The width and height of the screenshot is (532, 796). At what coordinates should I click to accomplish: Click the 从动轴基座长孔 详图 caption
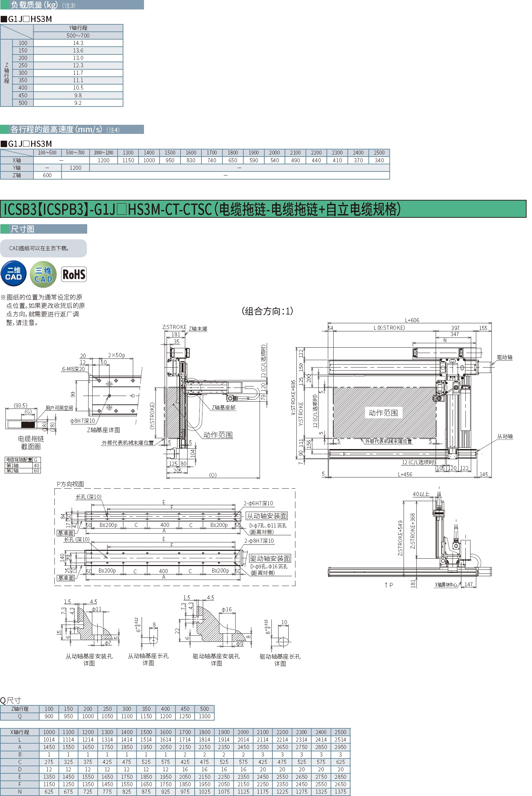tap(148, 659)
